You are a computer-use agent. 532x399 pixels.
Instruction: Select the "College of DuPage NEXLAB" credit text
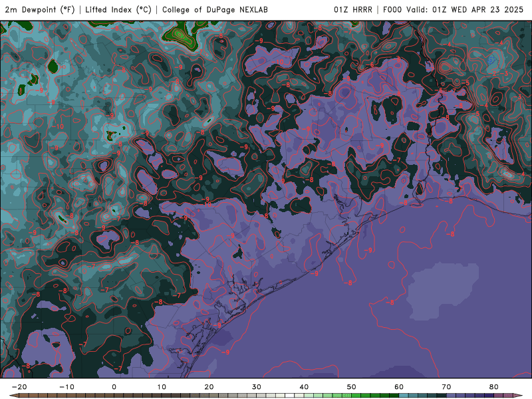click(215, 10)
